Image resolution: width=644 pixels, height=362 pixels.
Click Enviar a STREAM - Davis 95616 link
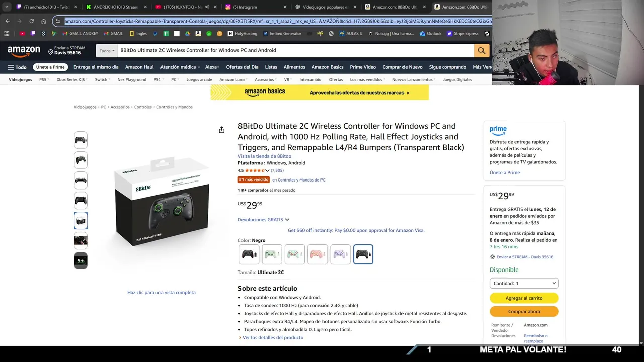(x=525, y=257)
